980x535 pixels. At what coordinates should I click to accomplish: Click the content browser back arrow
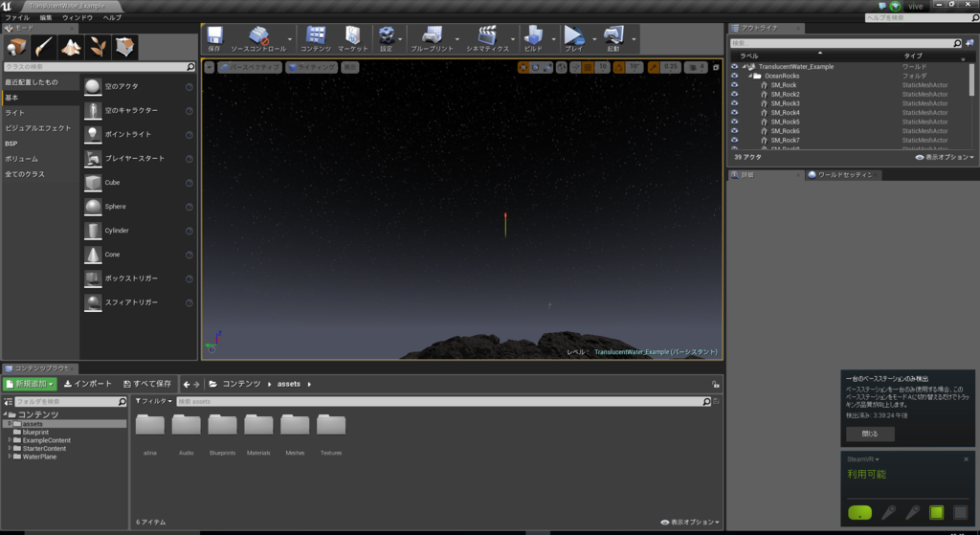tap(187, 385)
